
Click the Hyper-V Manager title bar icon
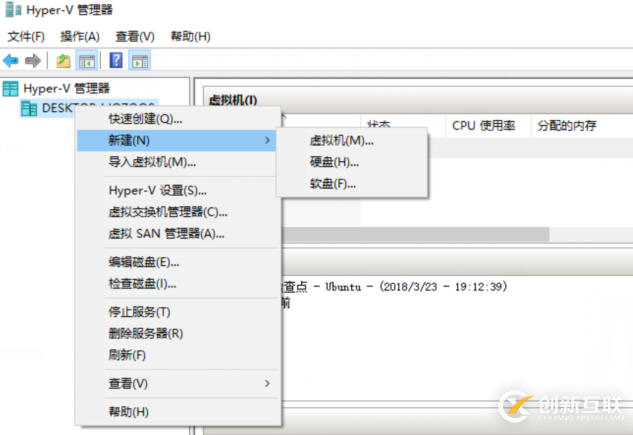pyautogui.click(x=13, y=10)
